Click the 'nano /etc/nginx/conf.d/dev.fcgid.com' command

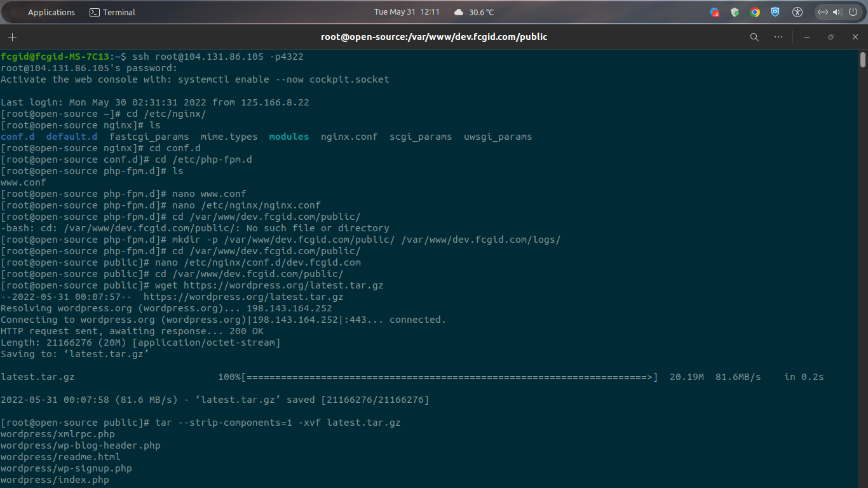[258, 262]
